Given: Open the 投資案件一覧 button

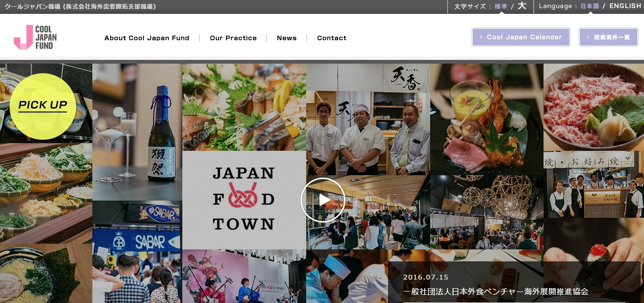Looking at the screenshot, I should [609, 37].
